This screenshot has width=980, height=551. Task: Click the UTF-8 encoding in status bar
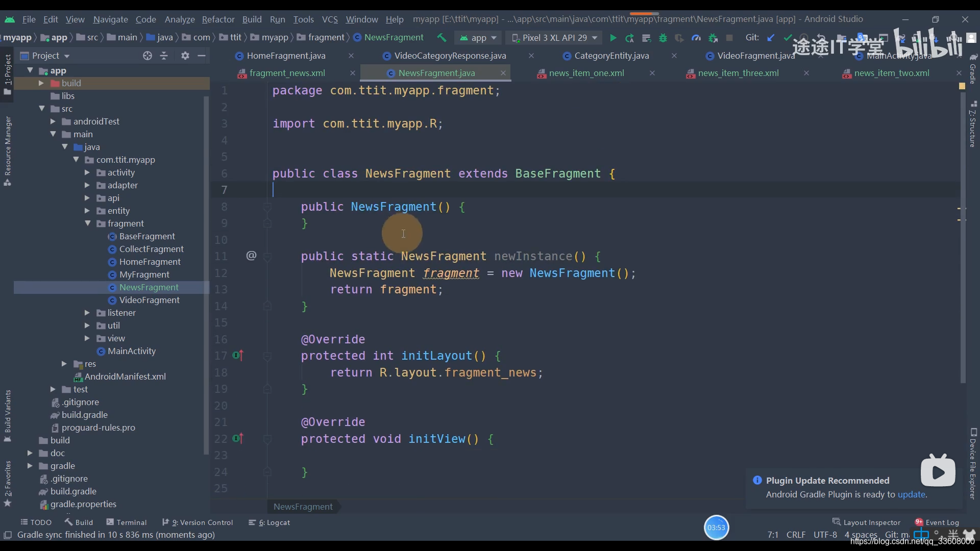click(x=825, y=535)
